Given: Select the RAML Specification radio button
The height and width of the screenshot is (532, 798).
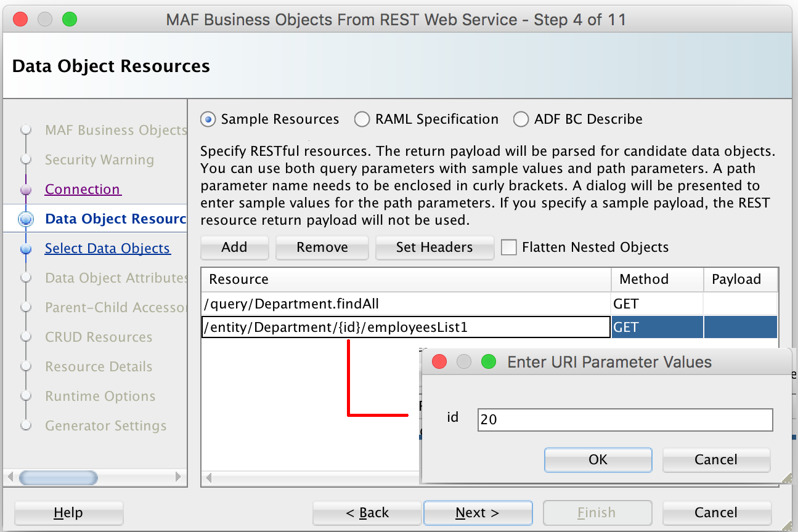Looking at the screenshot, I should click(362, 119).
